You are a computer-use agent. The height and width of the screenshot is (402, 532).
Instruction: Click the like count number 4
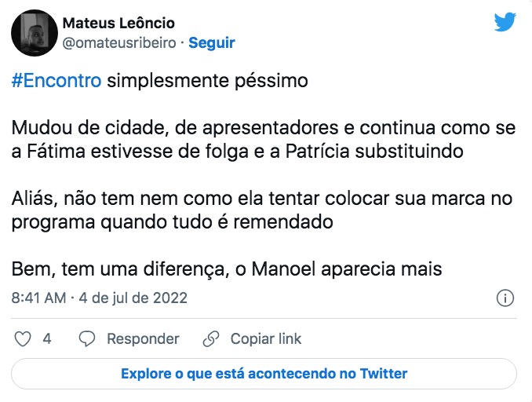coord(47,339)
